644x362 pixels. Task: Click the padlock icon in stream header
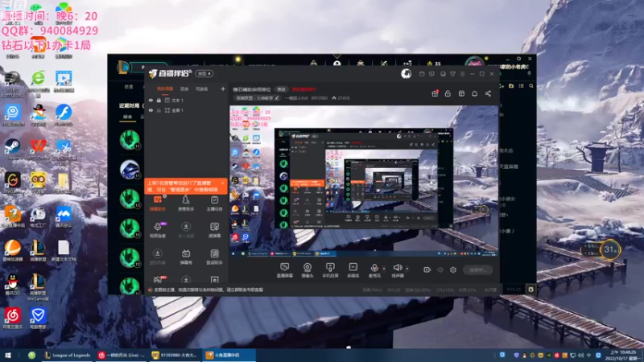point(448,93)
